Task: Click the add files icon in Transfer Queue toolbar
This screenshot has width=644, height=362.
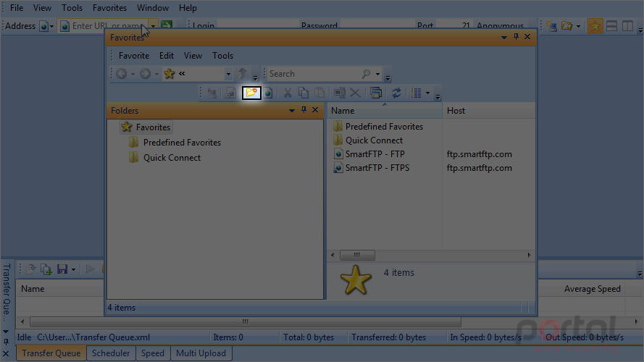Action: coord(46,269)
